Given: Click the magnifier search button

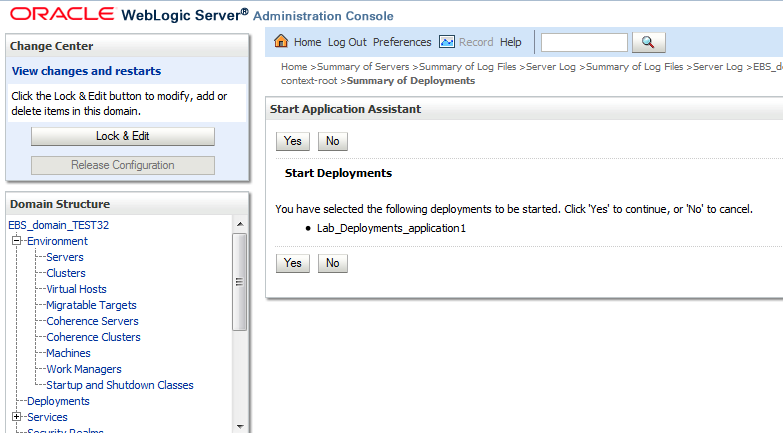Looking at the screenshot, I should point(648,42).
